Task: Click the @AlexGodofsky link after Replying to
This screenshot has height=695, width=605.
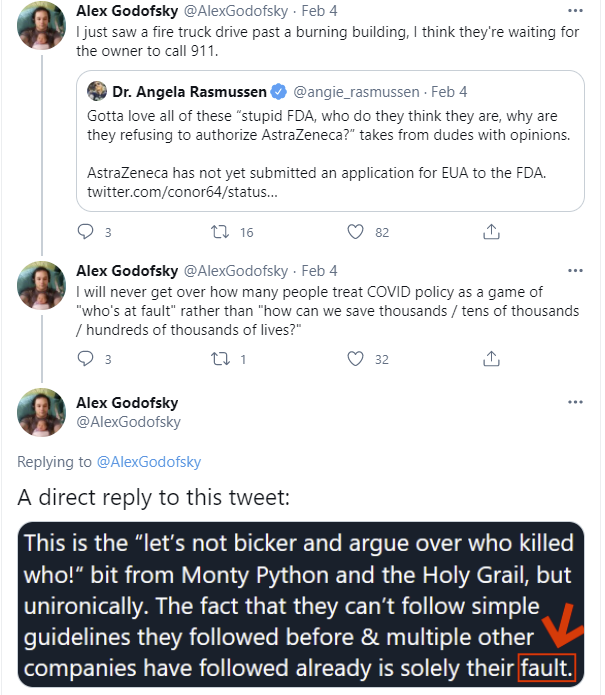Action: click(148, 462)
